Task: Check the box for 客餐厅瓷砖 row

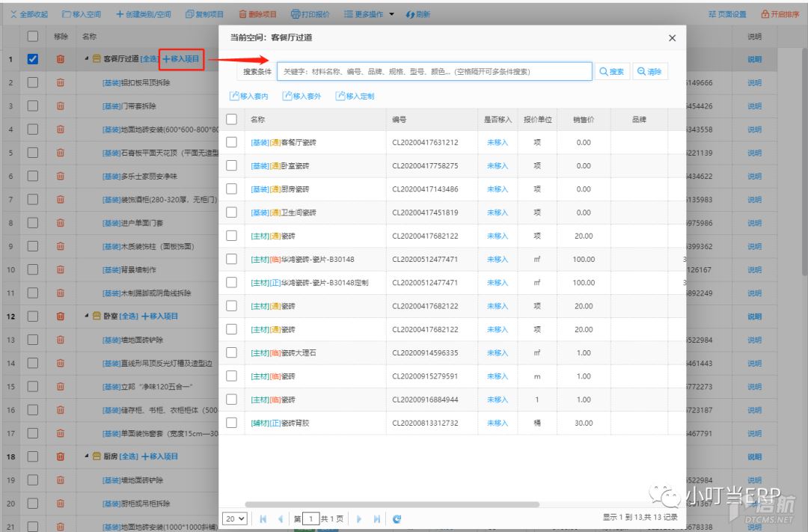Action: (231, 142)
